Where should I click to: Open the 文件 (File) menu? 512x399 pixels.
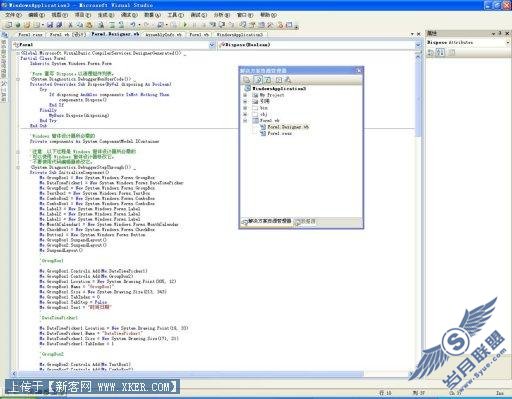[x=13, y=15]
